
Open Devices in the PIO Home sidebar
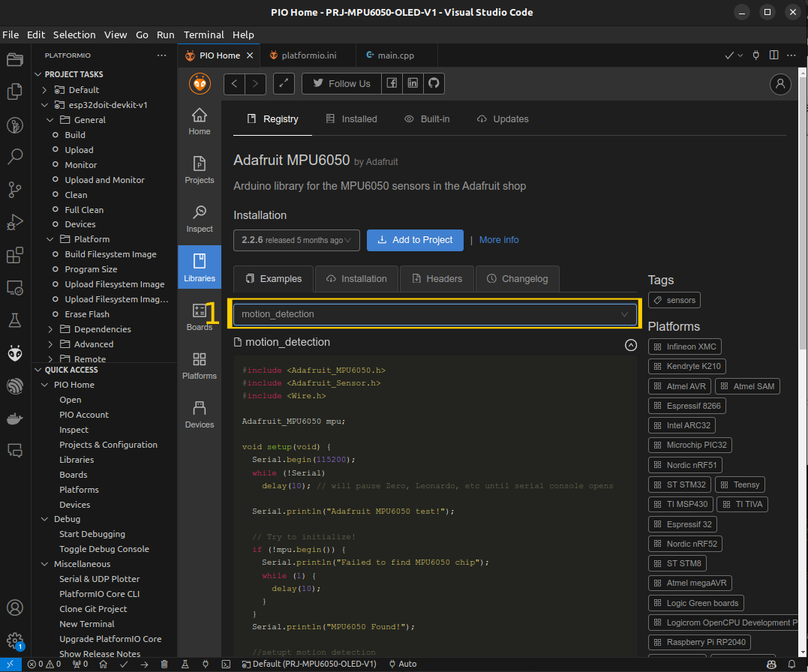(200, 414)
